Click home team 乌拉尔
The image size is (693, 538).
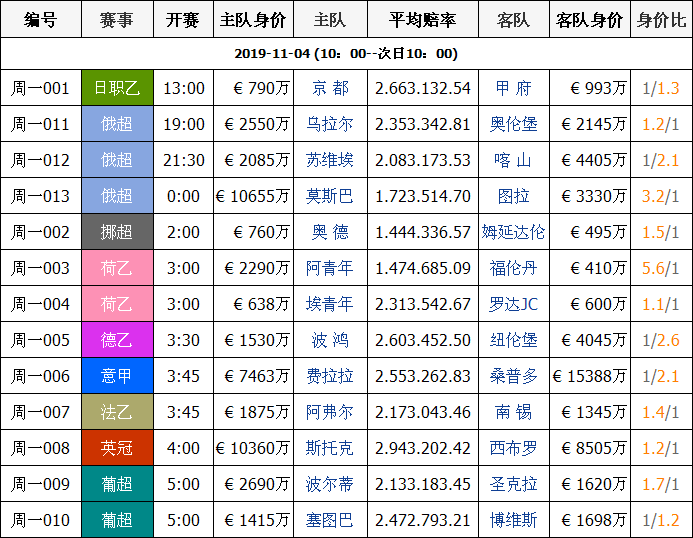click(330, 124)
